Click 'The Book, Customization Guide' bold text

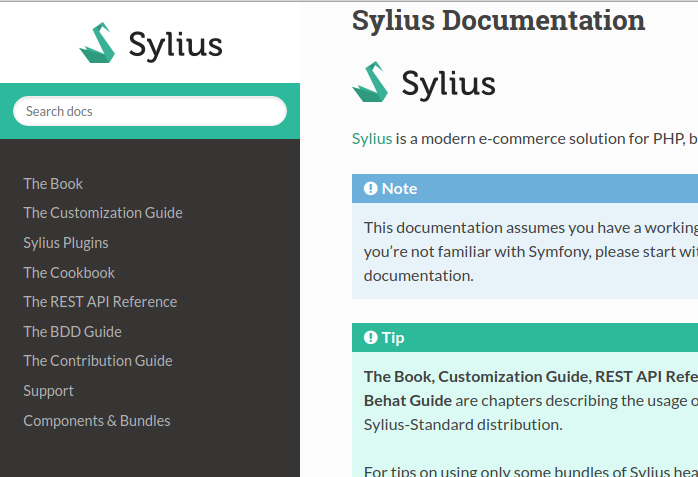(x=477, y=377)
